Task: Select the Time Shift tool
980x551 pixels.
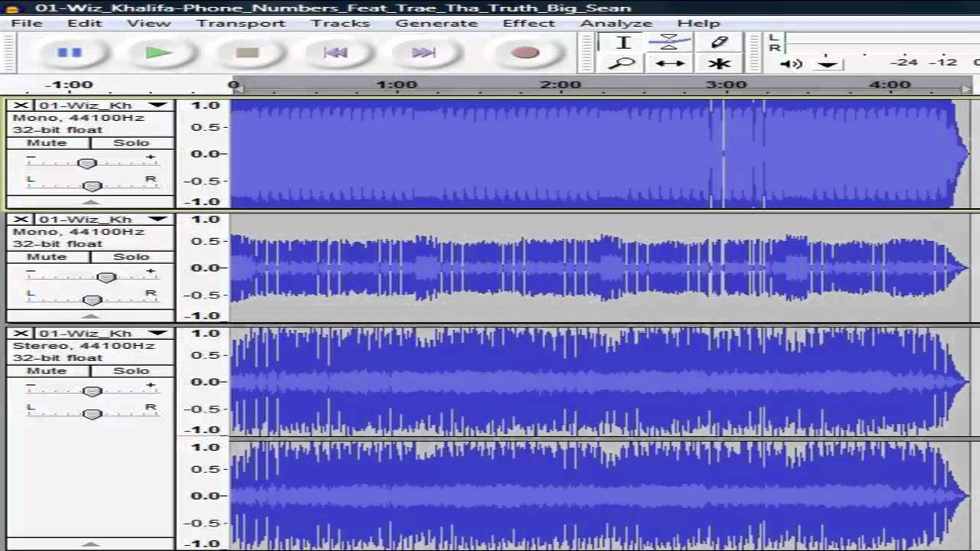Action: pyautogui.click(x=670, y=64)
